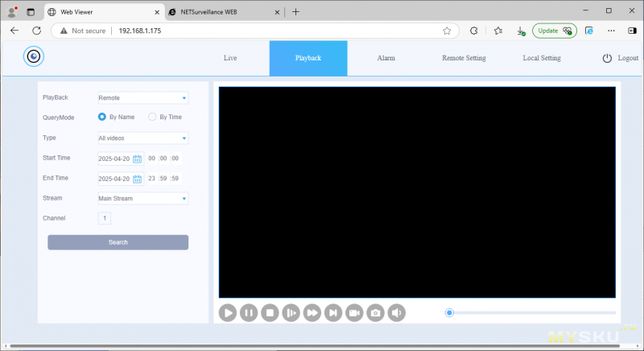The height and width of the screenshot is (351, 644).
Task: Click the End Time hour field 23
Action: pyautogui.click(x=152, y=179)
